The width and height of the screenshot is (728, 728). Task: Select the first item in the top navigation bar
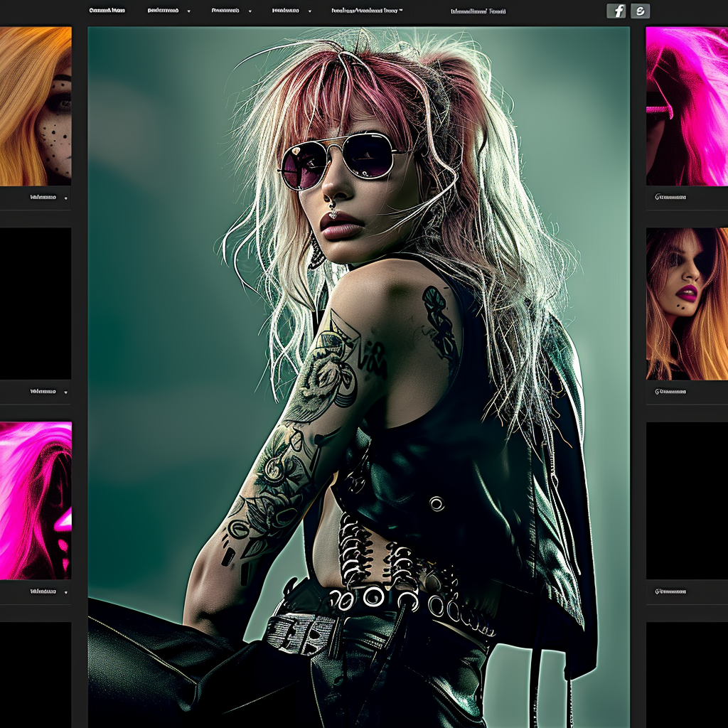click(107, 11)
